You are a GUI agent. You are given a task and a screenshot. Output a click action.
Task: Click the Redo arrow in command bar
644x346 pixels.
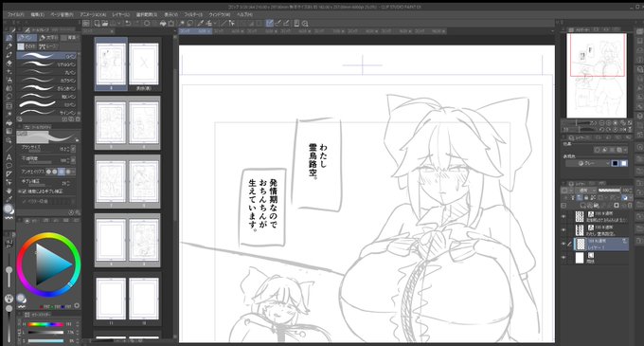pos(136,24)
